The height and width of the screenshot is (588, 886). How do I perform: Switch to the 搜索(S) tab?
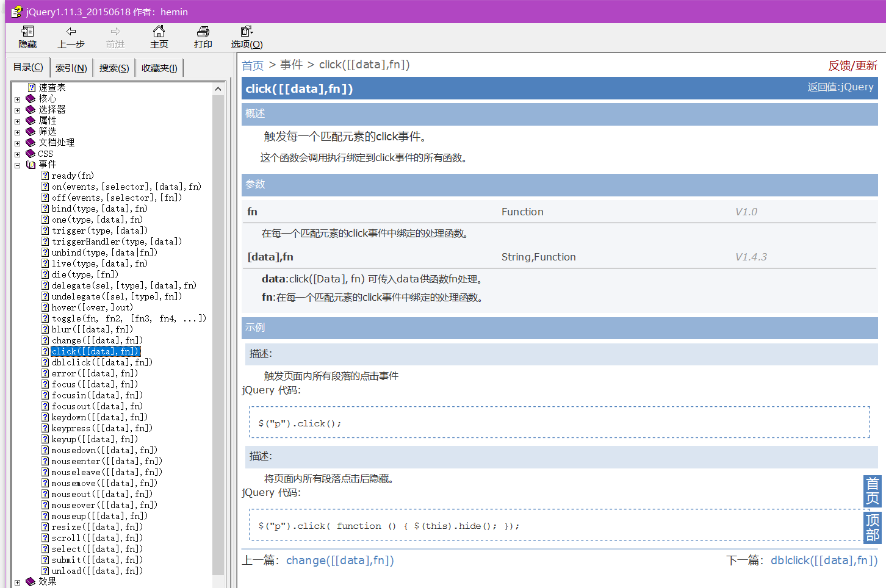pos(114,68)
